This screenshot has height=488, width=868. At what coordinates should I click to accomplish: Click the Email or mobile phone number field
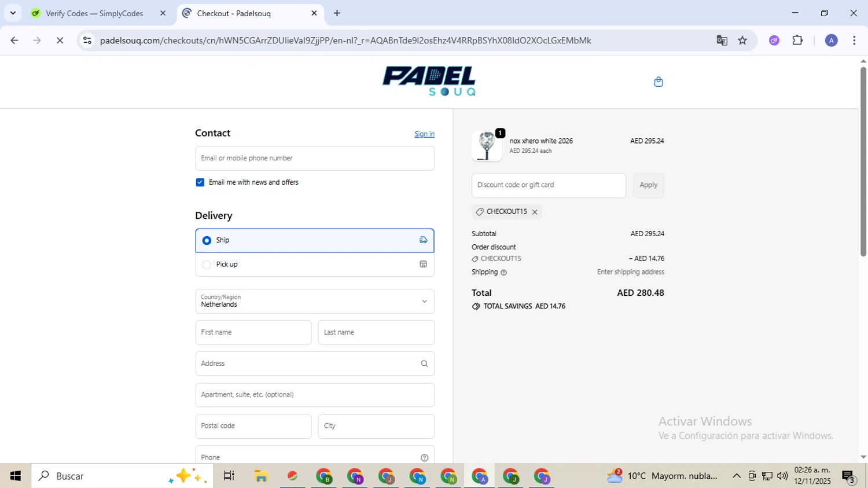tap(315, 158)
